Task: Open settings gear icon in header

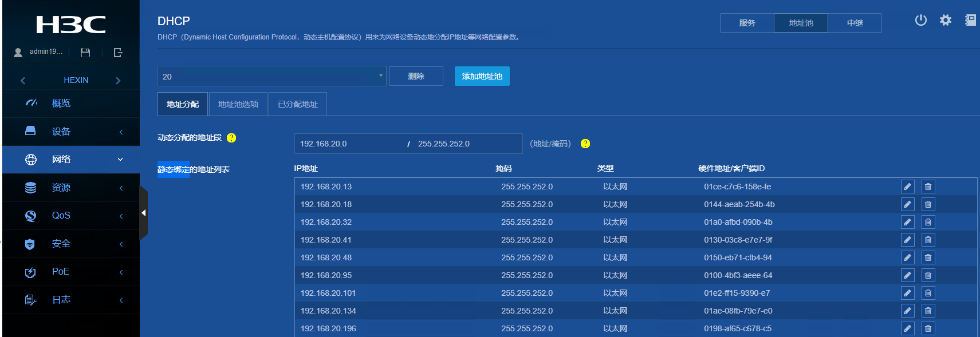Action: 945,21
